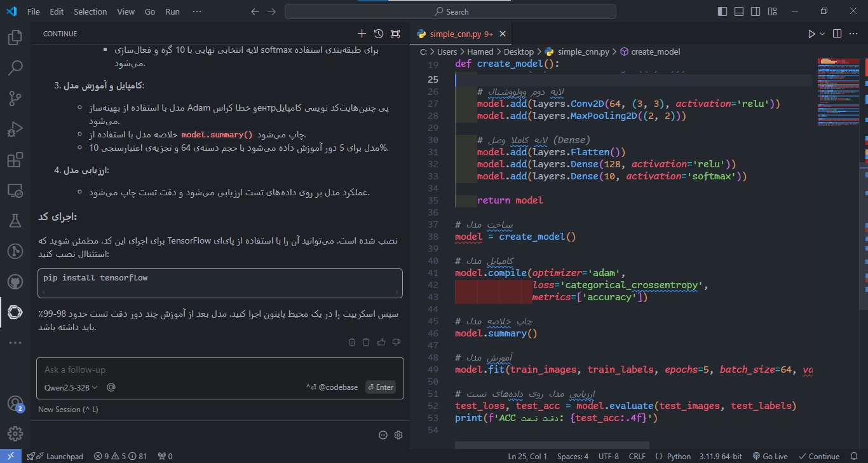Expand create_model in the breadcrumb
Viewport: 868px width, 463px height.
coord(655,52)
